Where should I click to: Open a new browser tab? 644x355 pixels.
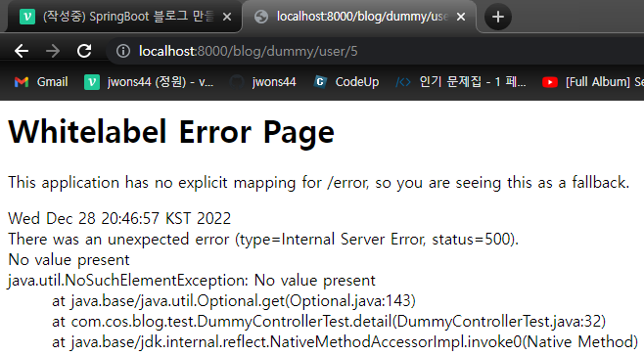coord(498,17)
